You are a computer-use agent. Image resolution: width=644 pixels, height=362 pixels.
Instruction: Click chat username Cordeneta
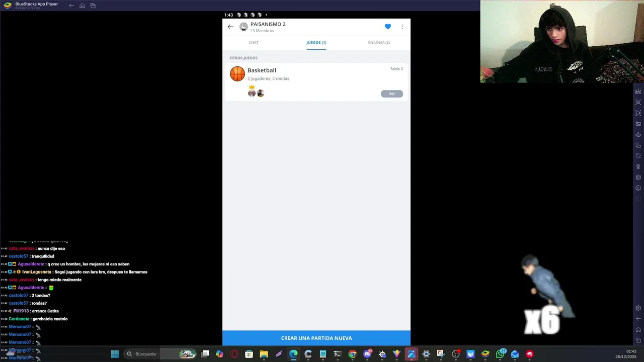(19, 319)
